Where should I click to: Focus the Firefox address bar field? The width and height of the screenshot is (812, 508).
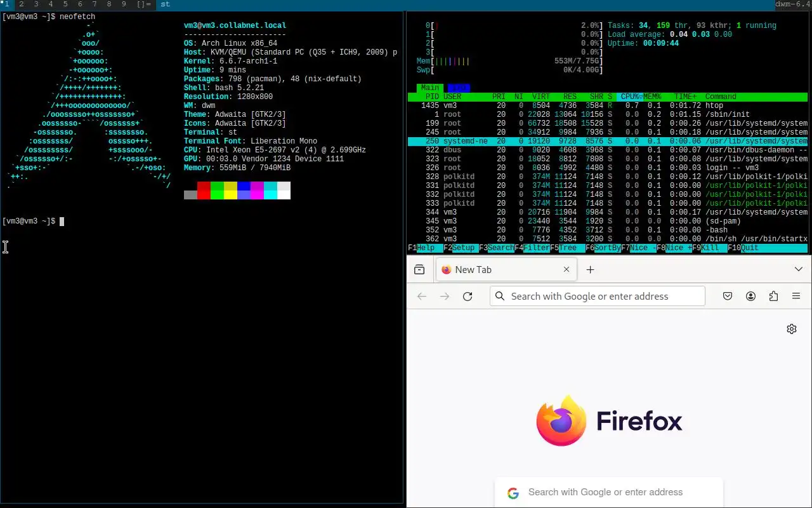click(598, 297)
